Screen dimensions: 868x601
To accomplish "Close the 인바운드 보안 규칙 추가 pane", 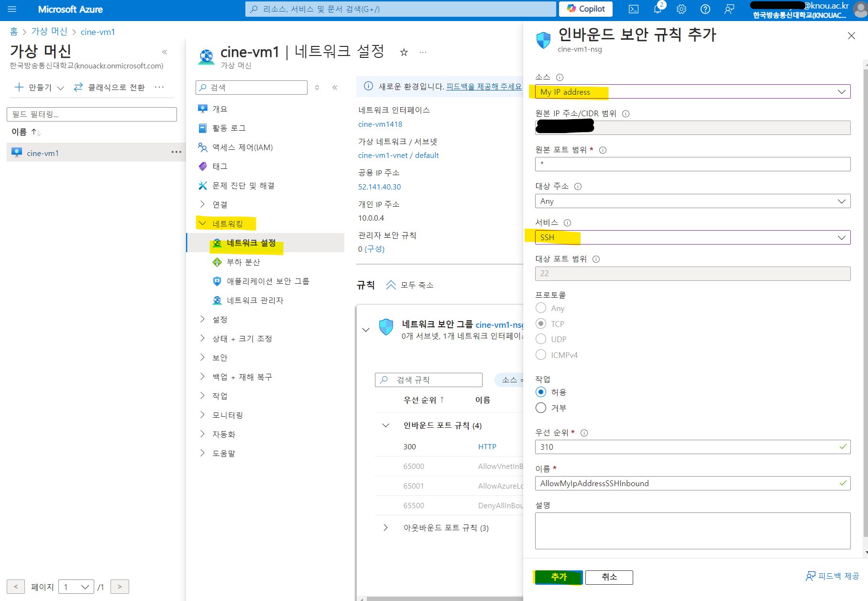I will click(851, 36).
